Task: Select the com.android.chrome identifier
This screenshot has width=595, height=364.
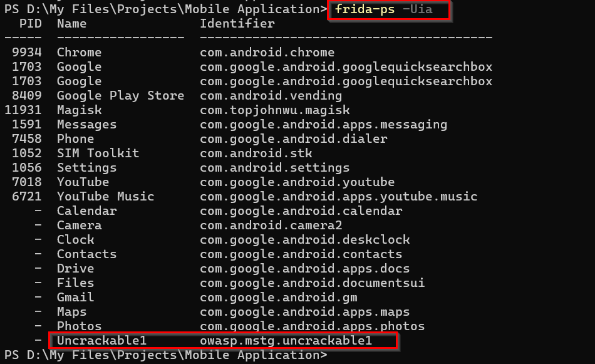Action: pos(267,53)
